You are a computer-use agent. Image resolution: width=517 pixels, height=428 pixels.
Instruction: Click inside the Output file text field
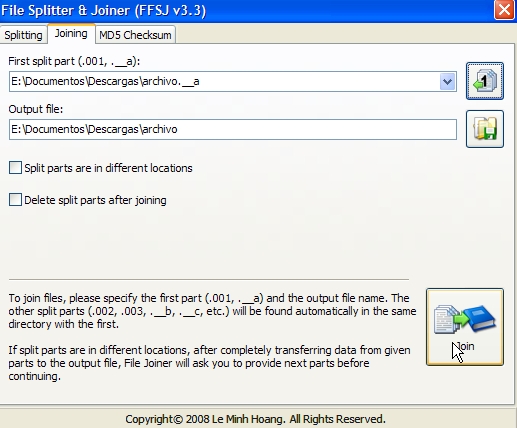(x=233, y=129)
